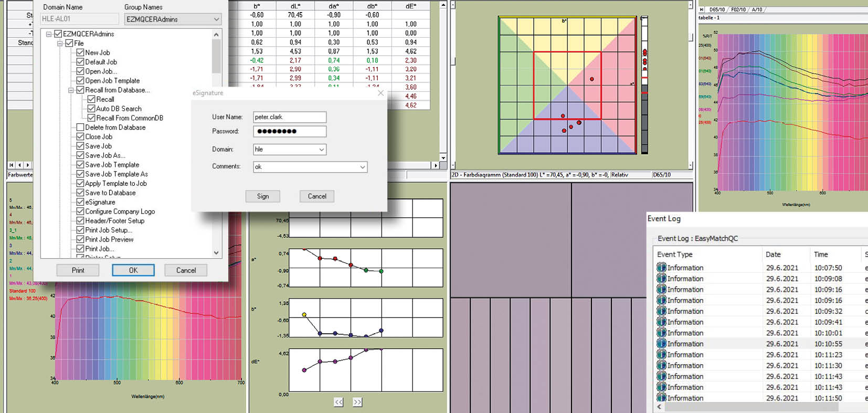The image size is (868, 413).
Task: Toggle the Print Job Preview checkbox
Action: (80, 239)
